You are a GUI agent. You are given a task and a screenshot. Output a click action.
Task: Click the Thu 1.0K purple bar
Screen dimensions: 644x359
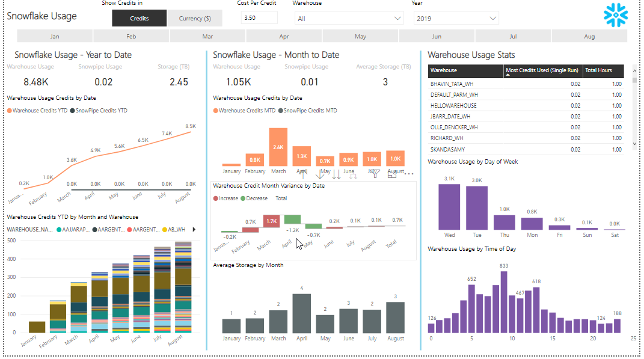click(x=504, y=222)
